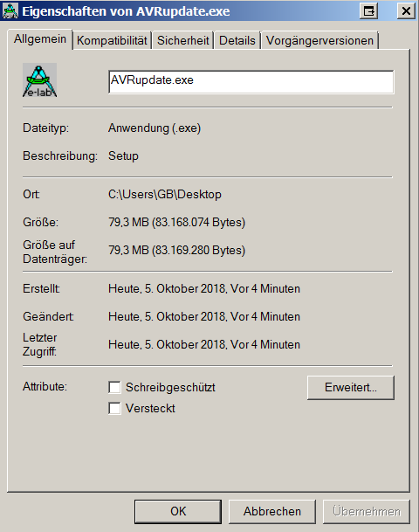The image size is (419, 532).
Task: Focus the AVRupdate.exe filename field
Action: tap(251, 82)
